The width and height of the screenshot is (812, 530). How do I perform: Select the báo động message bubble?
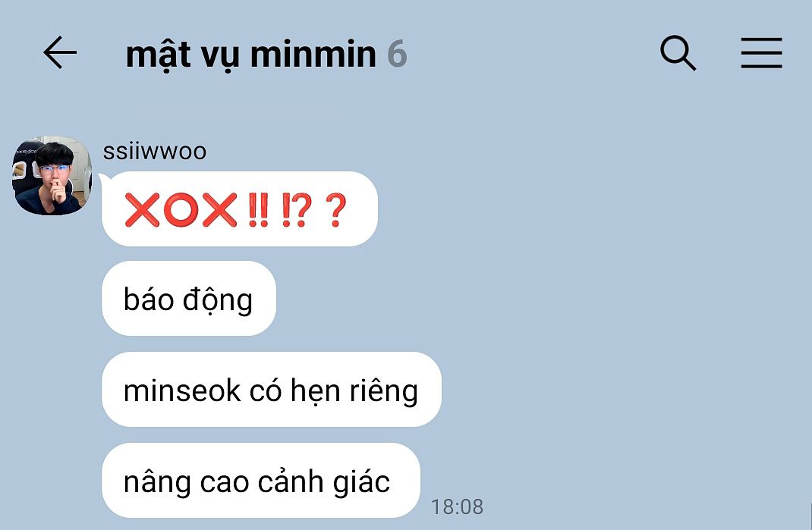click(189, 299)
